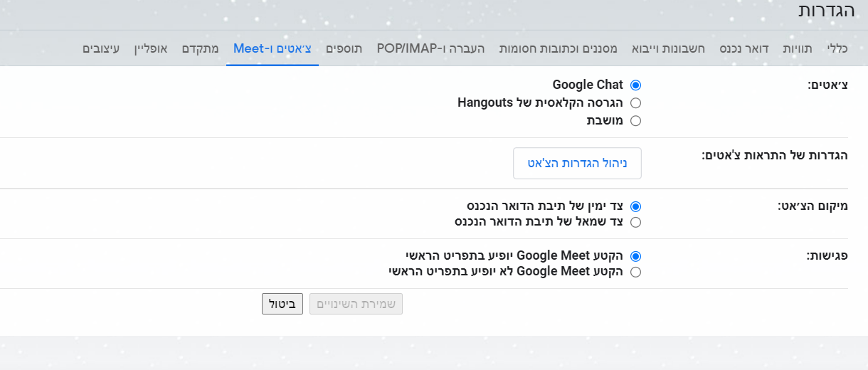This screenshot has width=868, height=370.
Task: Enable showing Google Meet in main menu
Action: point(635,256)
